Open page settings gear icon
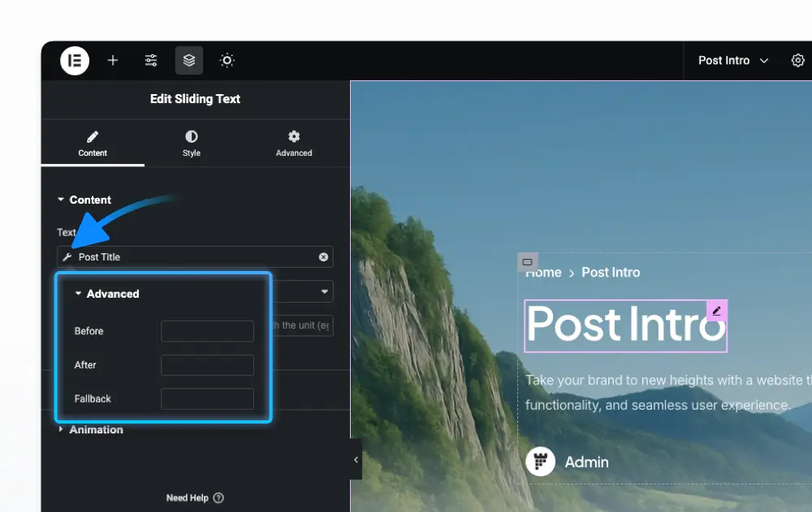This screenshot has height=512, width=812. [x=797, y=61]
